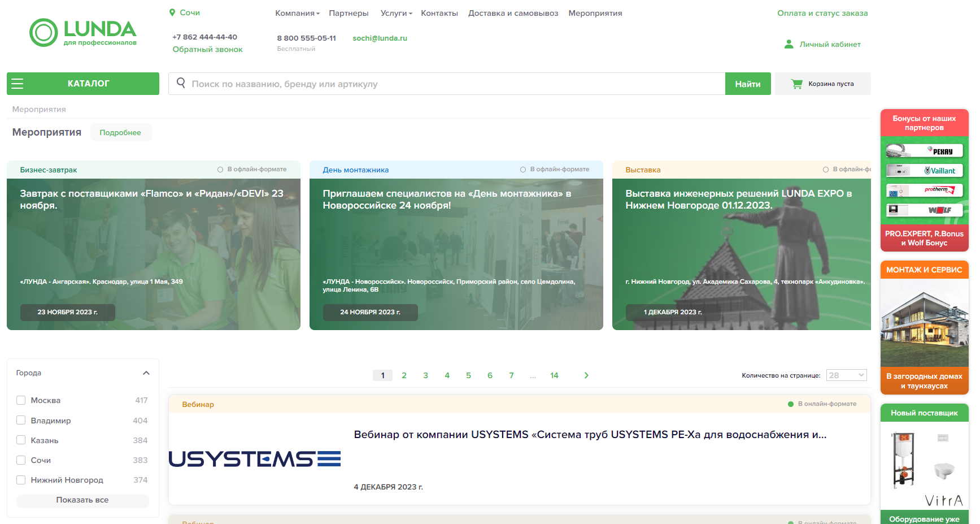Viewport: 980px width, 524px height.
Task: Click phone number 8 800 555-05-11
Action: click(x=306, y=38)
